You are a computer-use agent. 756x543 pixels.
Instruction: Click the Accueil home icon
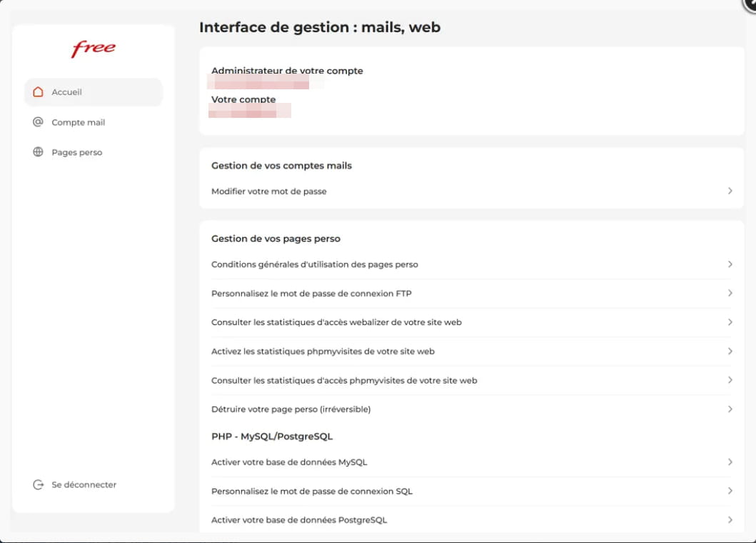(39, 92)
